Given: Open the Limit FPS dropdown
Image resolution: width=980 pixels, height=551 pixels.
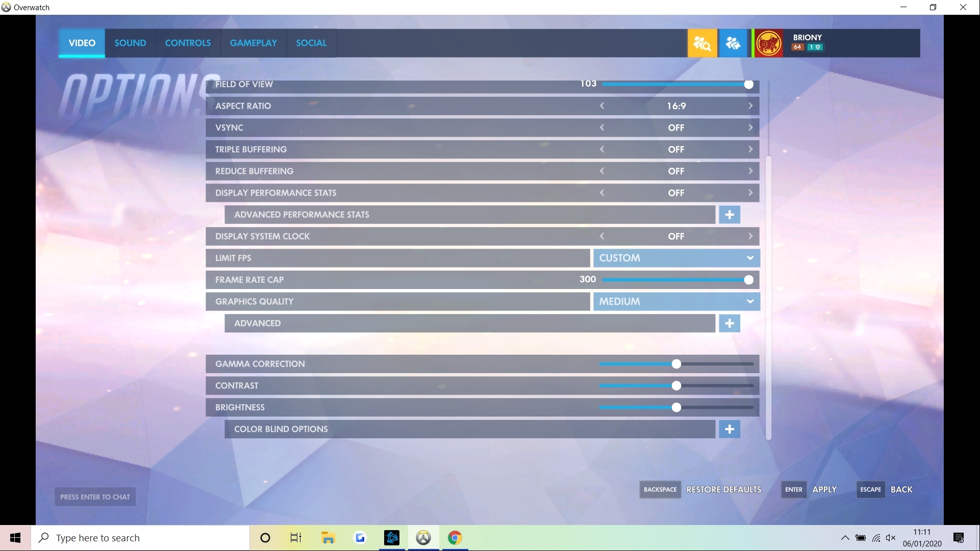Looking at the screenshot, I should (676, 258).
